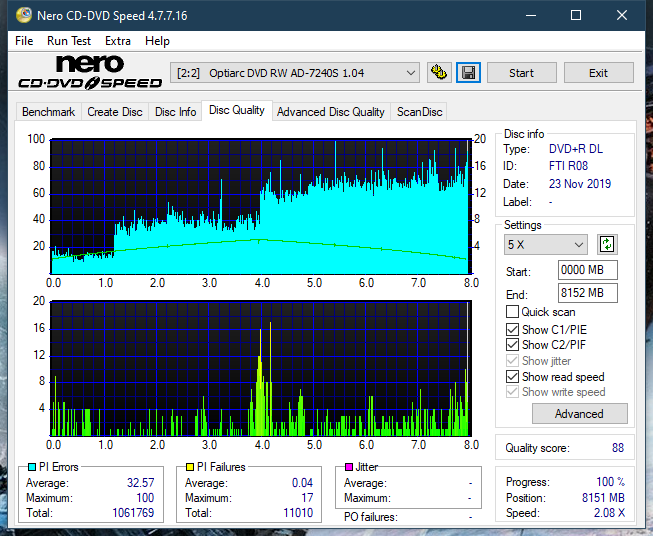Open the File menu
Screen dimensions: 653x536
click(x=24, y=41)
